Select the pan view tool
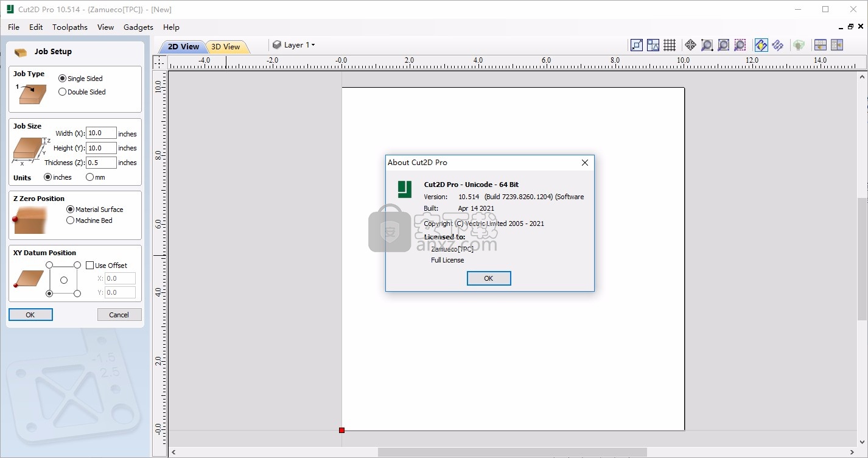Screen dimensions: 868x458 click(690, 45)
